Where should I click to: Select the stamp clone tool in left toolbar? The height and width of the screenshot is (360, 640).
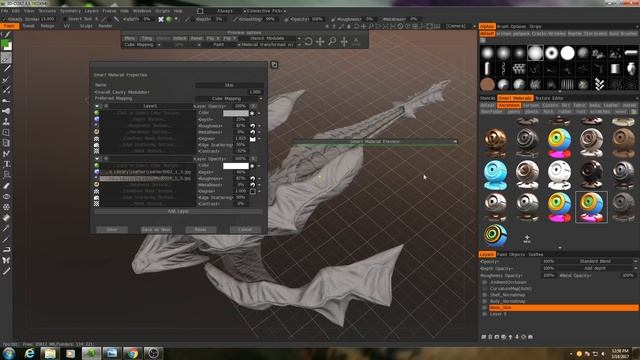(6, 122)
